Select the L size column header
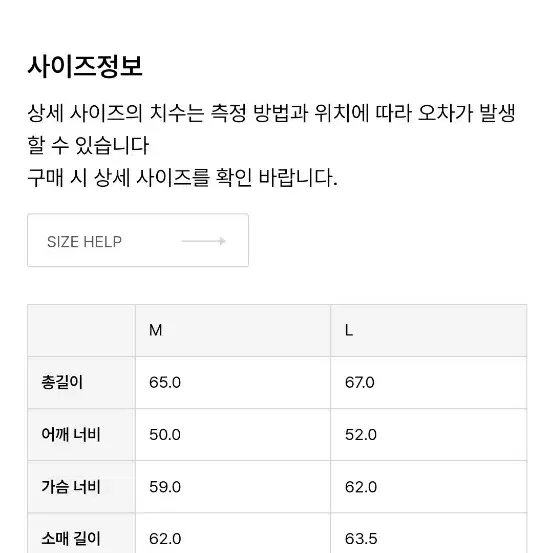Image resolution: width=553 pixels, height=553 pixels. (x=429, y=330)
